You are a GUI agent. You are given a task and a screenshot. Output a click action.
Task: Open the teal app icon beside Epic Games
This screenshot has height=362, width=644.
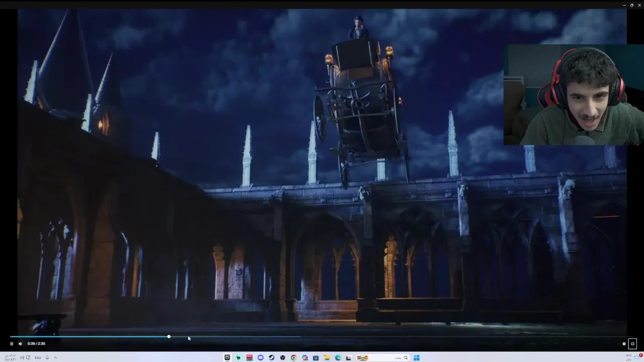point(238,357)
